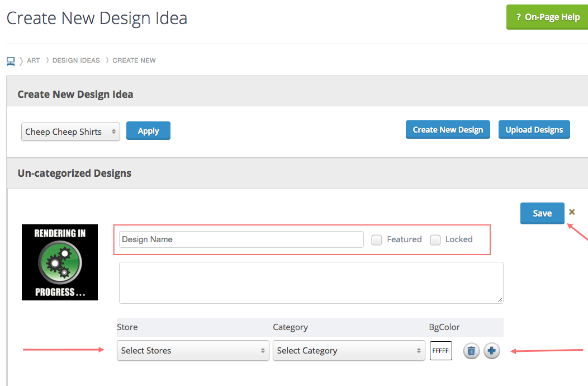Open the Select Stores dropdown
The image size is (588, 386).
point(193,350)
